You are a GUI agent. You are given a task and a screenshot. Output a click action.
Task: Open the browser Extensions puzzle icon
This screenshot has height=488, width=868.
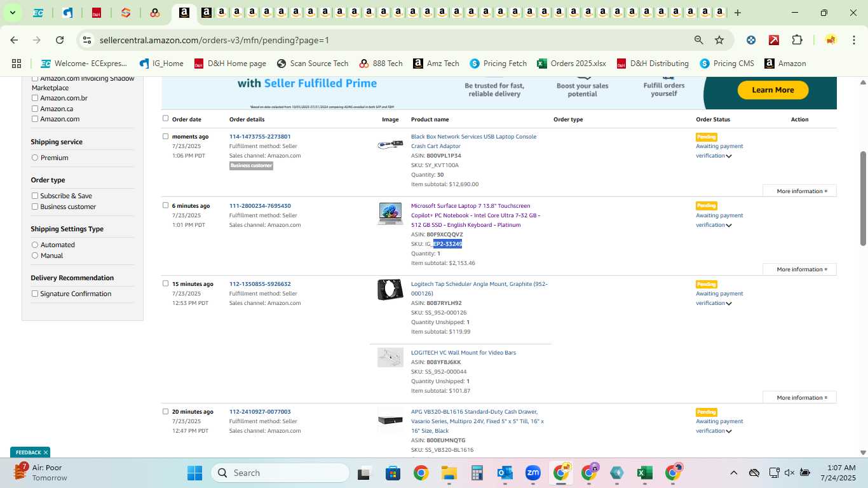tap(797, 40)
